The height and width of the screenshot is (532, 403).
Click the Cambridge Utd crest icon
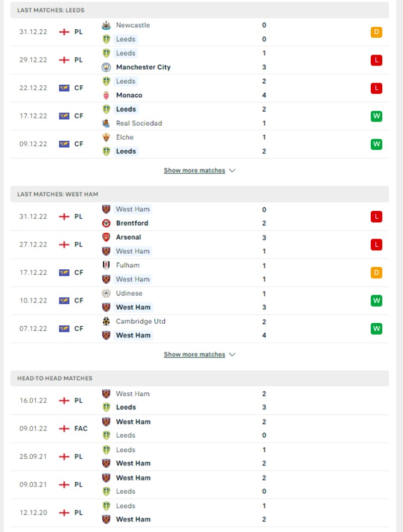pos(106,321)
